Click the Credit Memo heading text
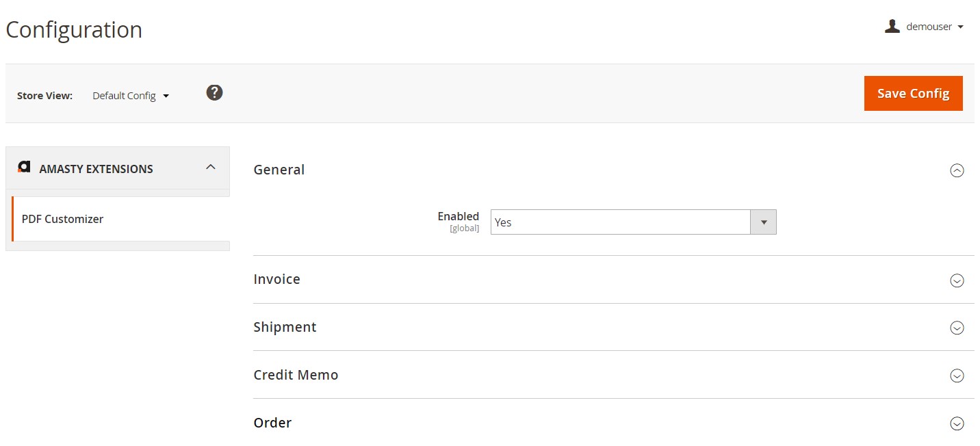 click(296, 375)
